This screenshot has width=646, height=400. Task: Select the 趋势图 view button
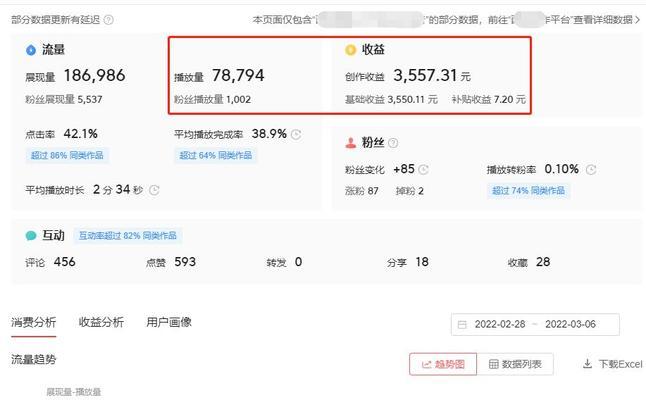pyautogui.click(x=443, y=364)
